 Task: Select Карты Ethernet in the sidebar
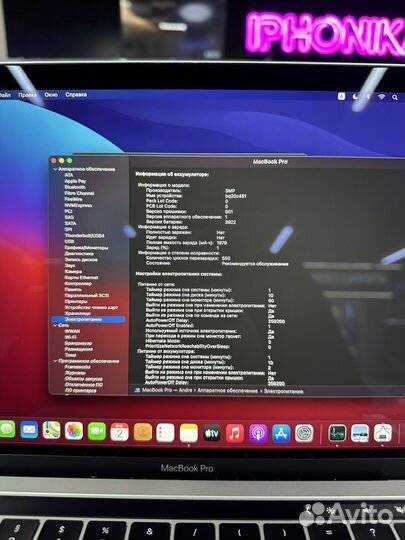81,277
